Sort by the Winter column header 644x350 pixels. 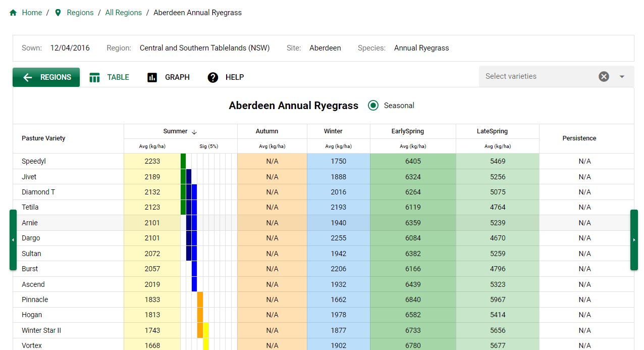point(333,131)
